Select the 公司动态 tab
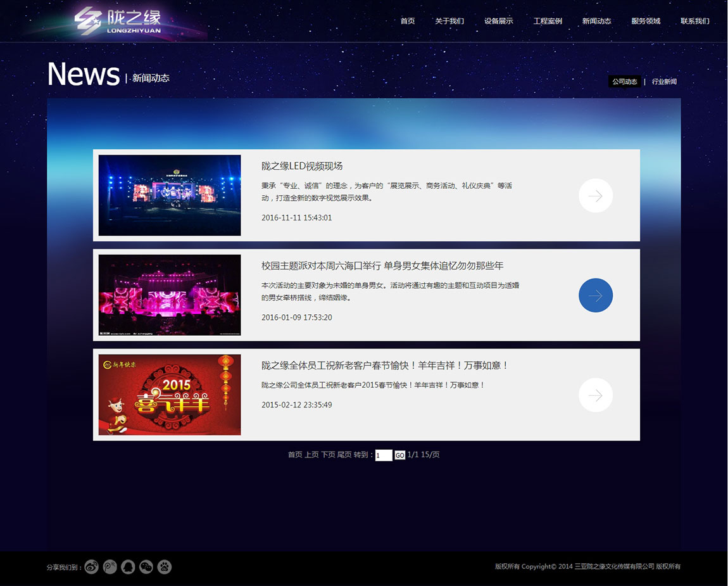 [624, 82]
